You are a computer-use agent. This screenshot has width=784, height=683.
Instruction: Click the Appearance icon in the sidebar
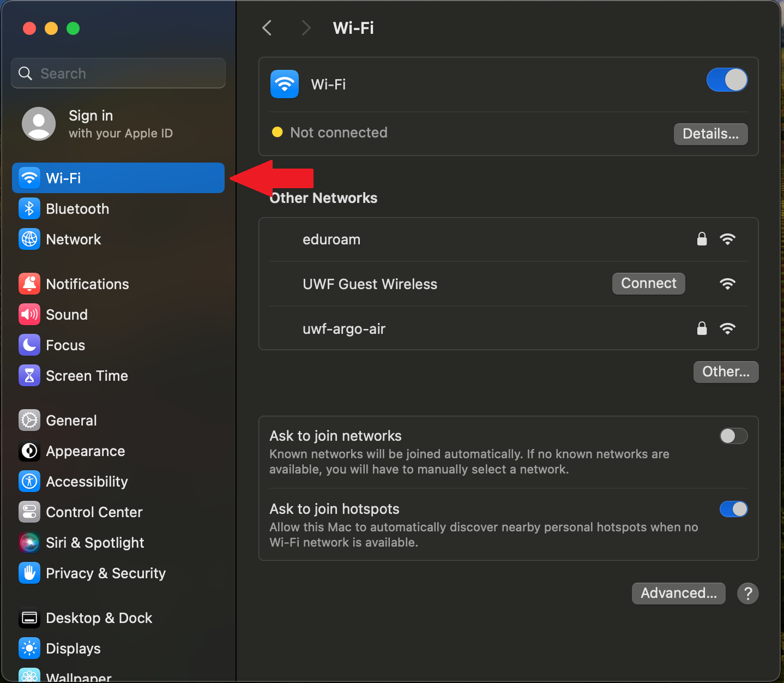(29, 451)
